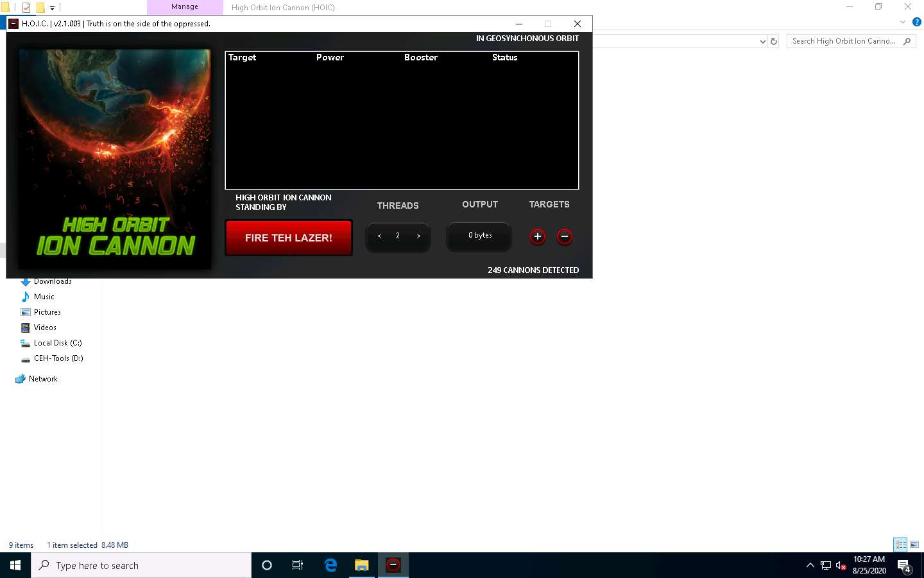The width and height of the screenshot is (924, 578).
Task: Open the Explorer address bar history dropdown
Action: click(x=762, y=41)
